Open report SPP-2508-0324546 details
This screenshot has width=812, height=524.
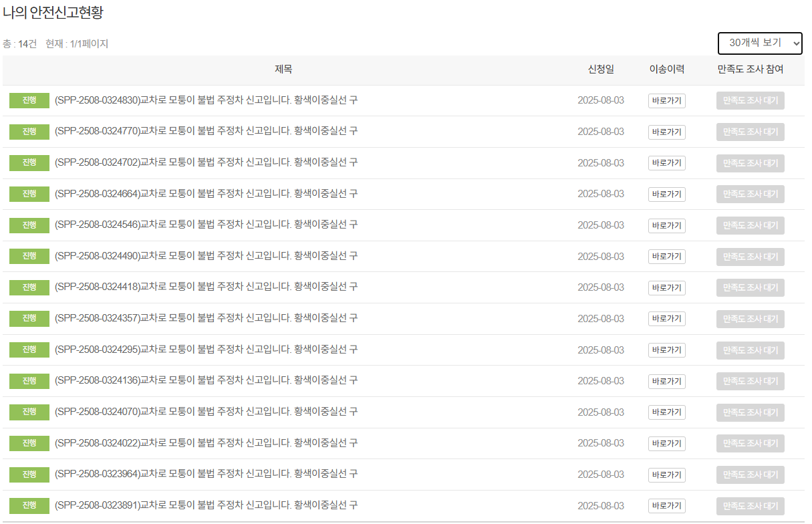tap(205, 225)
